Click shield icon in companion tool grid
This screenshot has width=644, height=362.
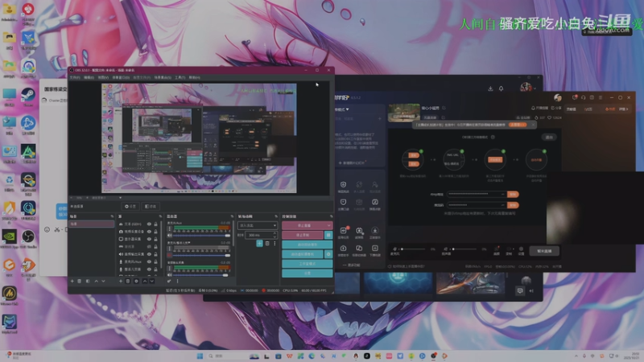point(344,184)
